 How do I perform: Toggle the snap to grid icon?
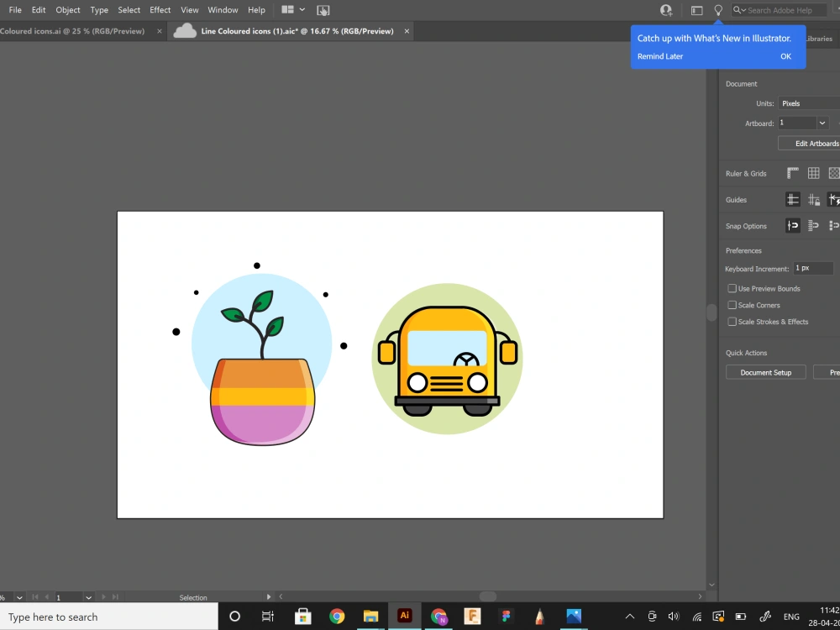[x=814, y=225]
